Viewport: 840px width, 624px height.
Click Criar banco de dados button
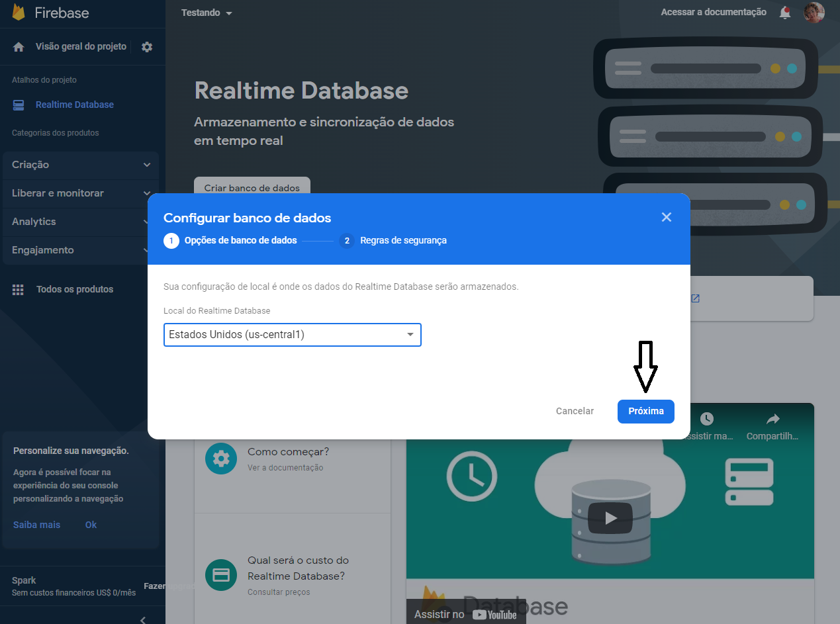point(252,187)
